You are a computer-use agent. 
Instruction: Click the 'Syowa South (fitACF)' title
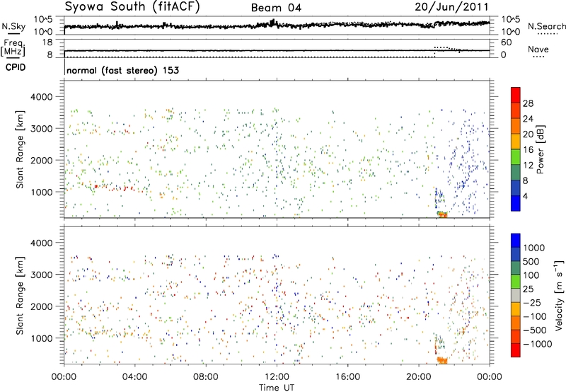point(132,7)
